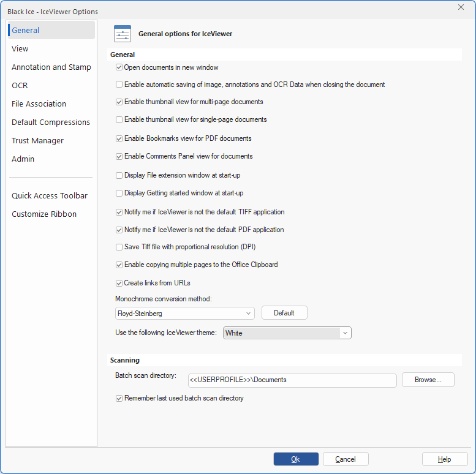Expand the IceViewer theme dropdown
Screen dimensions: 476x474
tap(287, 333)
